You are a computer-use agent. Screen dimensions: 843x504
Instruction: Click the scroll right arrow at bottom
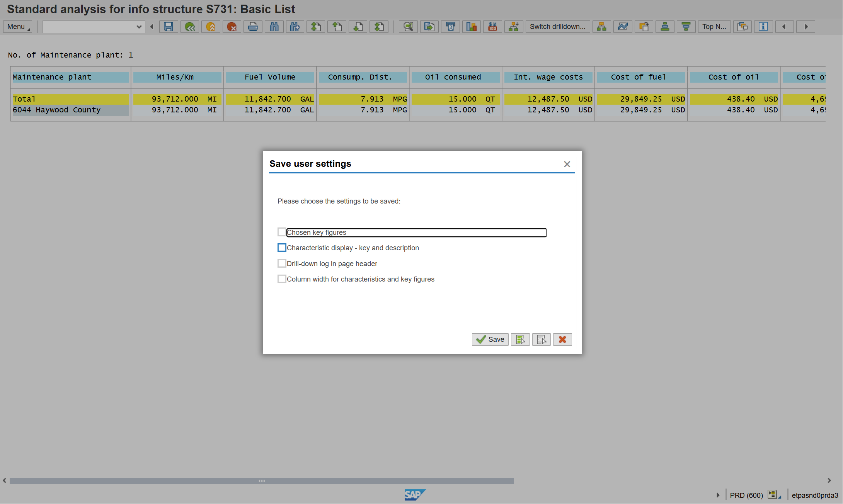(829, 481)
